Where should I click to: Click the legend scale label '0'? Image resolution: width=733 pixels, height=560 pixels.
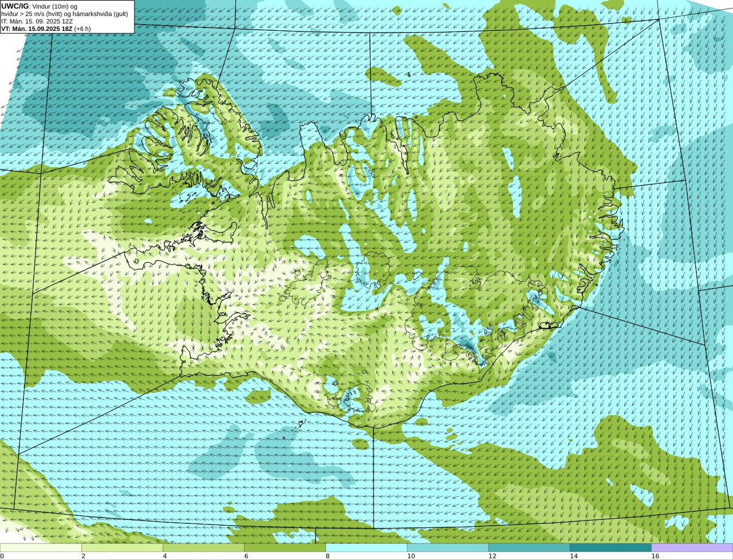point(2,556)
